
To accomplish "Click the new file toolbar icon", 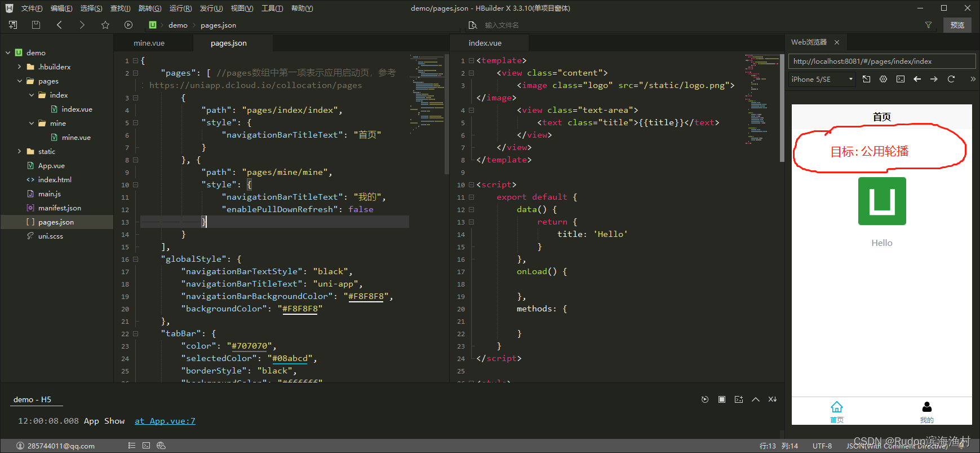I will [x=13, y=25].
